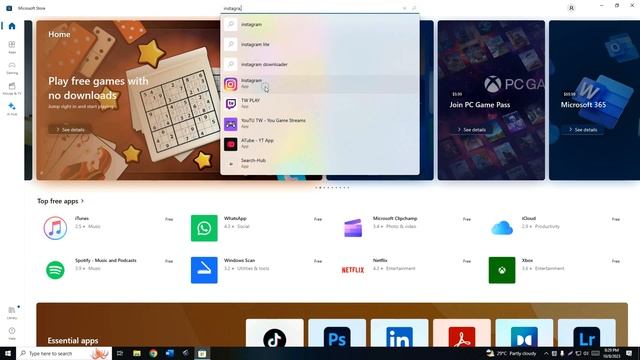Click the magnifier search button in search bar
640x360 pixels.
tap(413, 8)
